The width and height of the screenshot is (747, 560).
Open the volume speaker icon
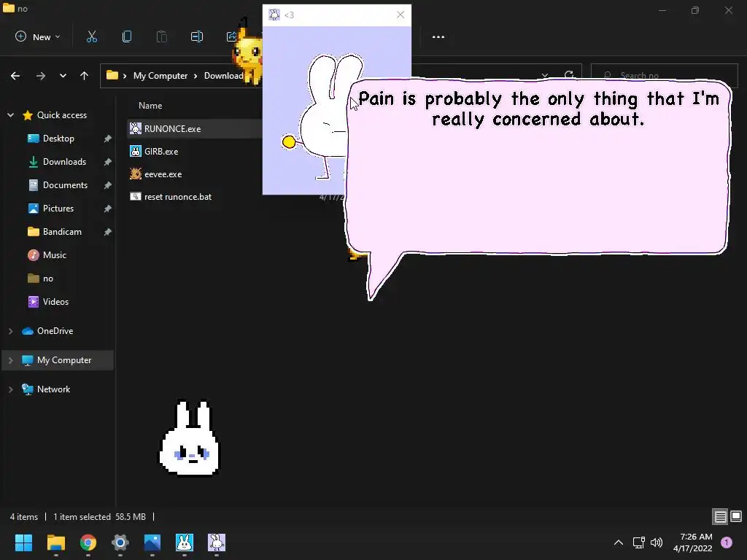point(657,542)
